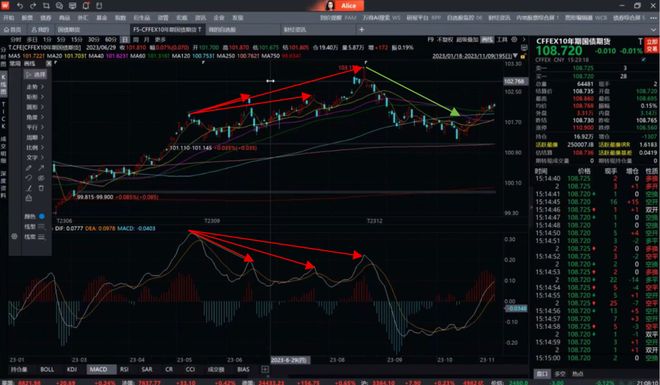
Task: Click the calendar icon above the lock
Action: 523,48
